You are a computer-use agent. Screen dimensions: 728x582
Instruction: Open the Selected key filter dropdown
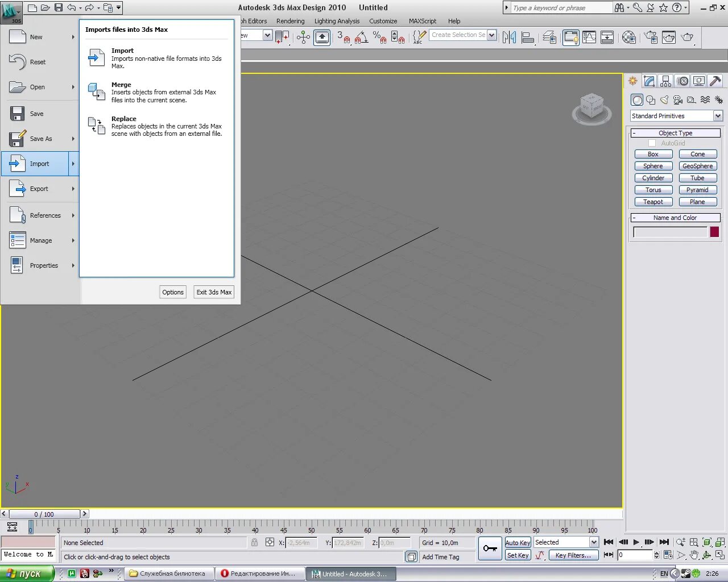(566, 542)
